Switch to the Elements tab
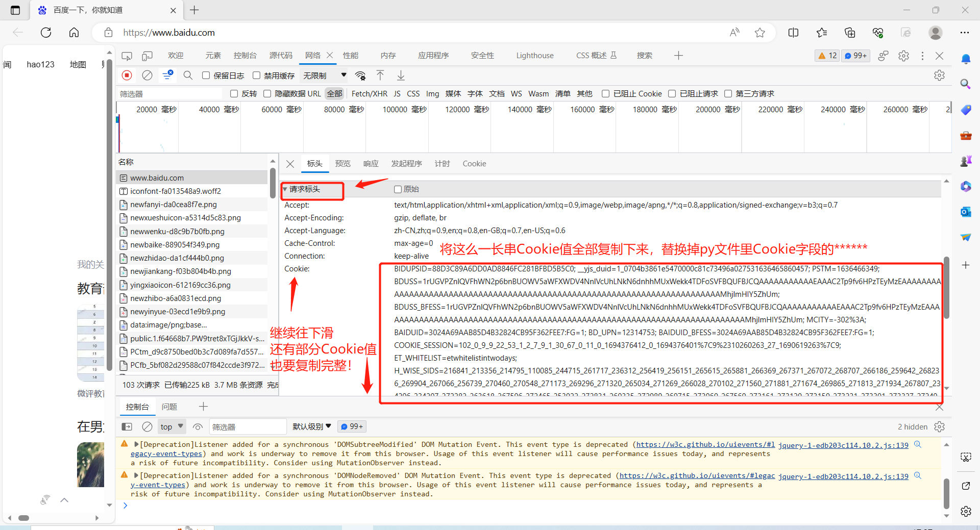This screenshot has height=530, width=980. [213, 56]
